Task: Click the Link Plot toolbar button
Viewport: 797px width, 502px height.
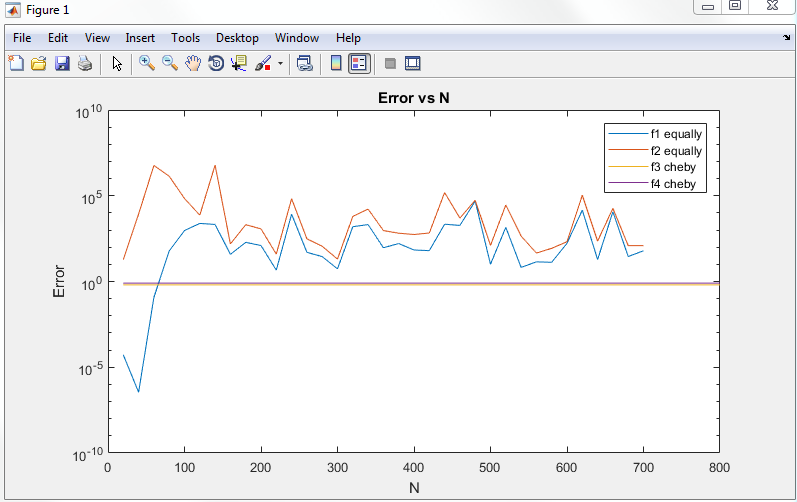Action: (306, 63)
